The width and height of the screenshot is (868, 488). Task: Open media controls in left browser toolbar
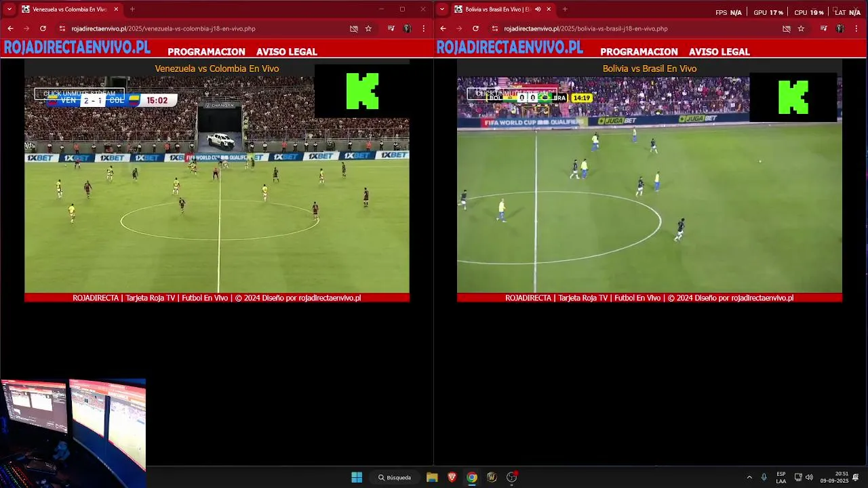391,28
